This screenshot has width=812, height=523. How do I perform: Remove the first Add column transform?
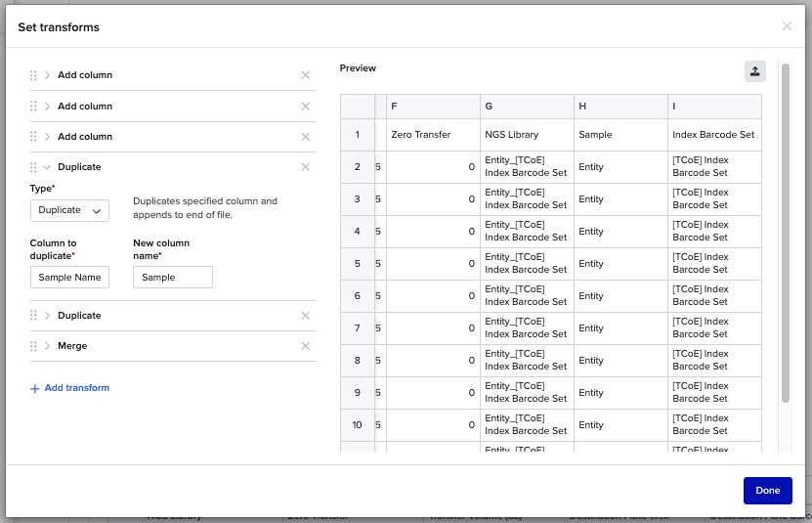click(x=306, y=75)
